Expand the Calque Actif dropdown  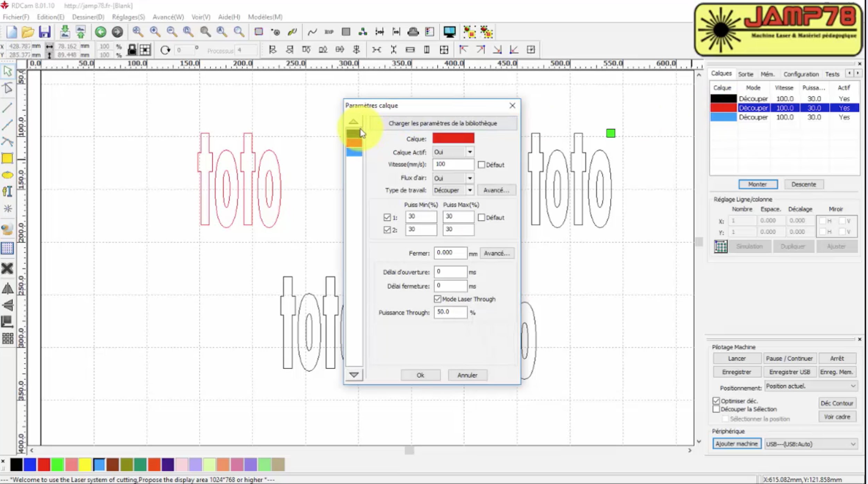coord(470,152)
